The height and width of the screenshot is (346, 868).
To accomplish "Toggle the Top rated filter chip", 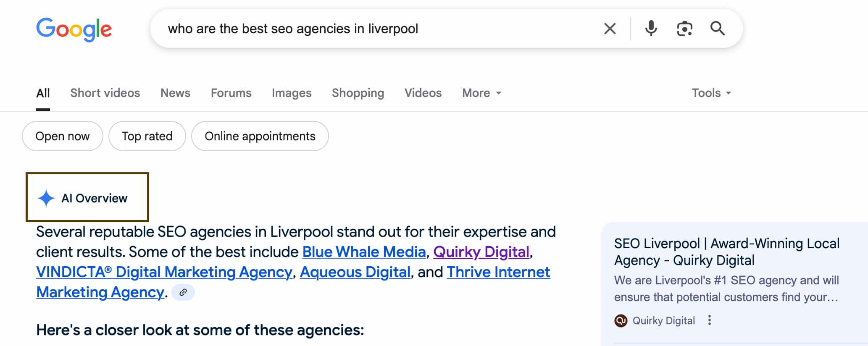I will tap(147, 136).
